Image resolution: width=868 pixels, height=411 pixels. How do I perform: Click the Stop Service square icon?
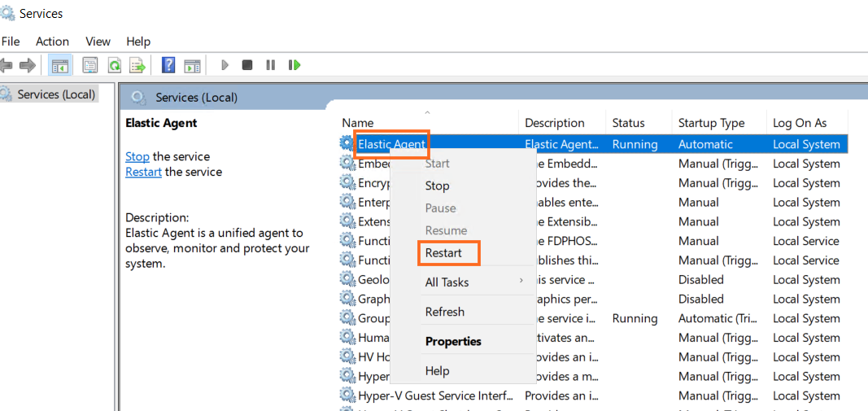tap(246, 65)
